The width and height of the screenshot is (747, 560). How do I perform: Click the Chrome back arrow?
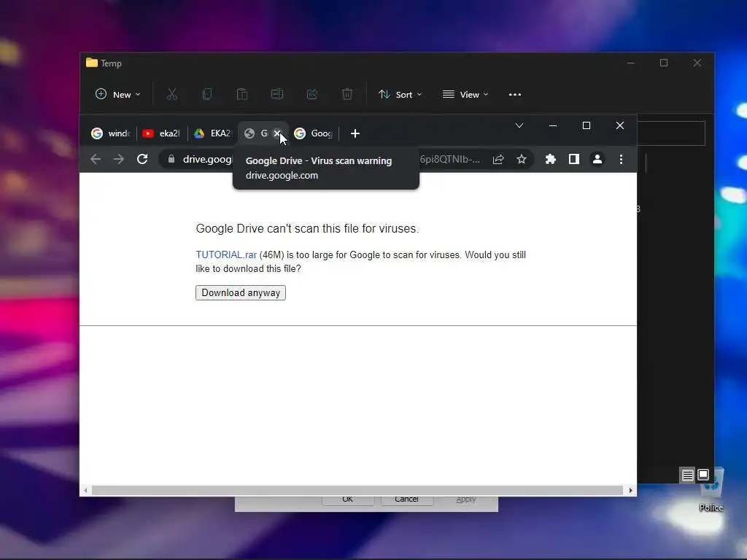pos(96,159)
